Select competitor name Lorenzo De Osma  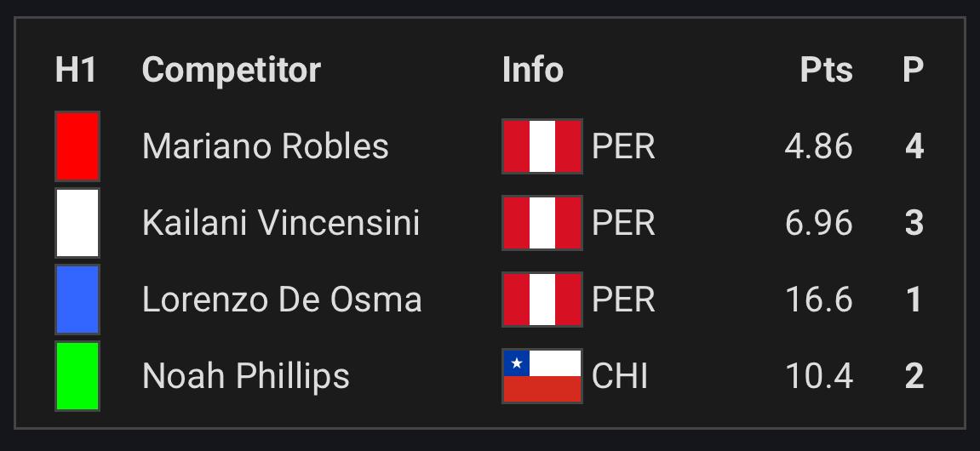(282, 300)
